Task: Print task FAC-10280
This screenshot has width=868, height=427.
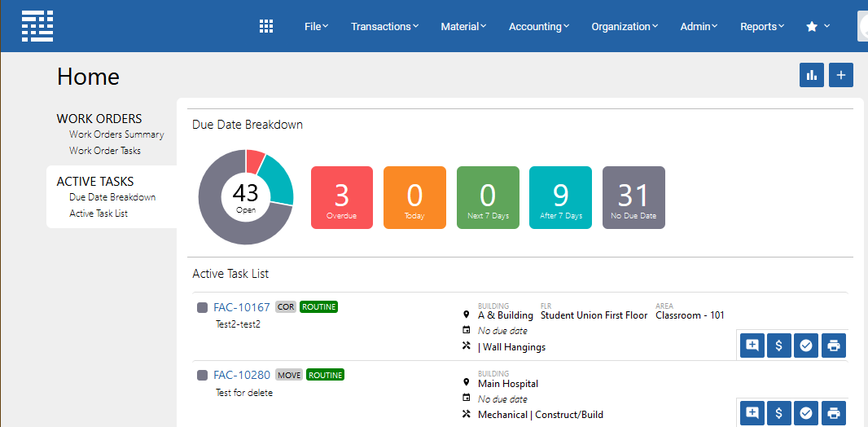Action: click(x=833, y=413)
